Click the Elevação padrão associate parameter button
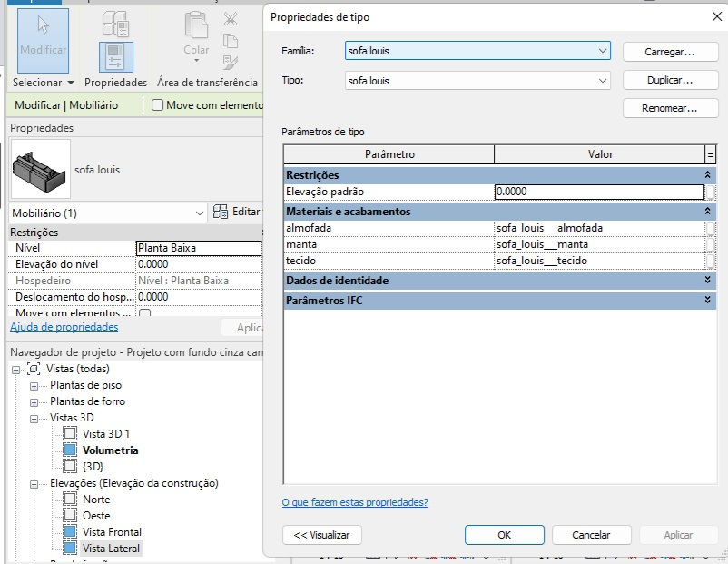 tap(711, 192)
